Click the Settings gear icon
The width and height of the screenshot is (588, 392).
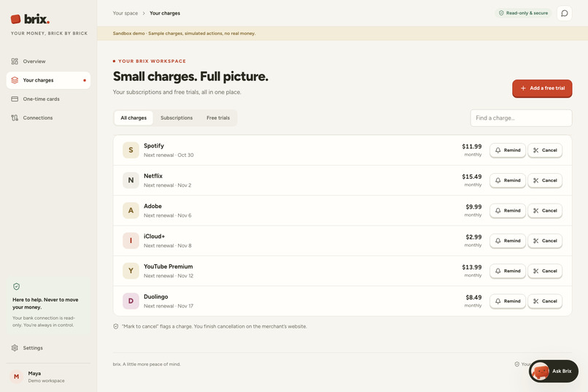15,347
